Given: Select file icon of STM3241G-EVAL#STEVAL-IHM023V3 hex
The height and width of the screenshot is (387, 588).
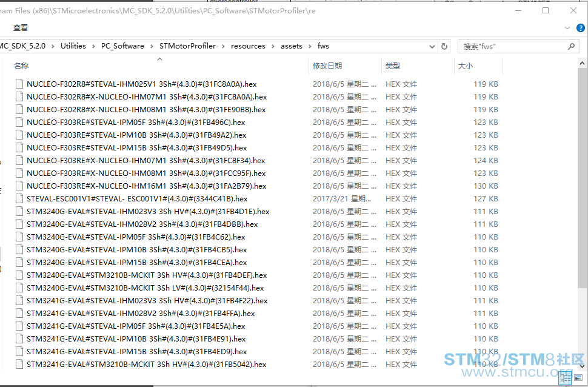Looking at the screenshot, I should 19,301.
